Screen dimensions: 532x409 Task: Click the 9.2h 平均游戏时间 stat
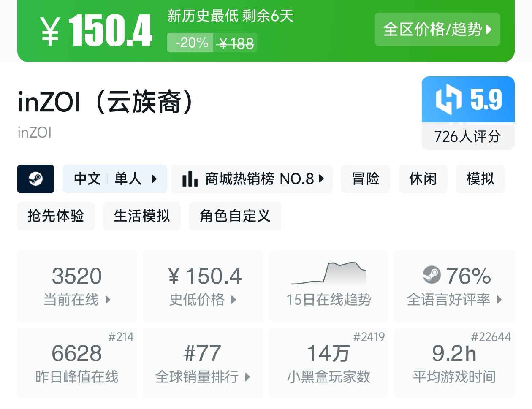tap(454, 363)
